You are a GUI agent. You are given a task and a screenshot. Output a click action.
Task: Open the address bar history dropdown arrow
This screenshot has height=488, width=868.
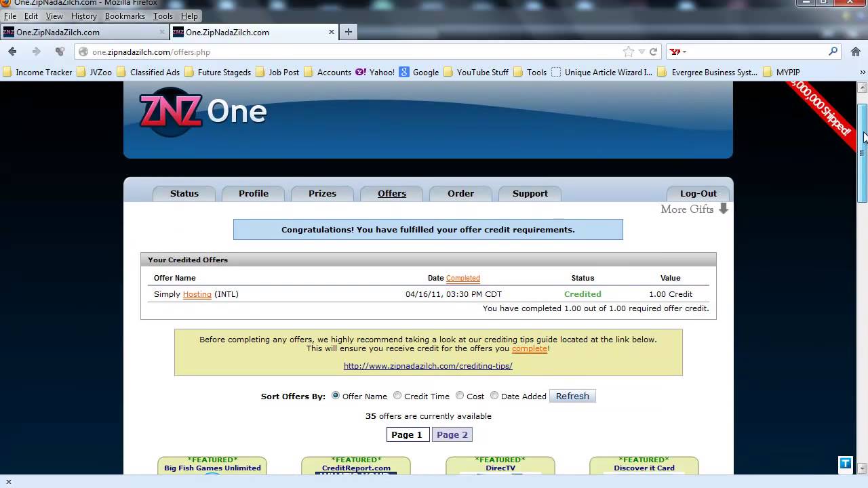642,52
